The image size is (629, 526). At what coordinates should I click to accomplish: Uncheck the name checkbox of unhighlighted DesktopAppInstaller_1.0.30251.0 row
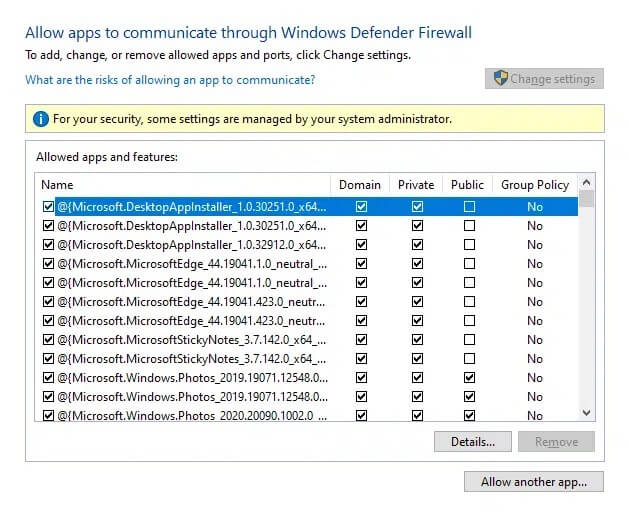(x=48, y=226)
